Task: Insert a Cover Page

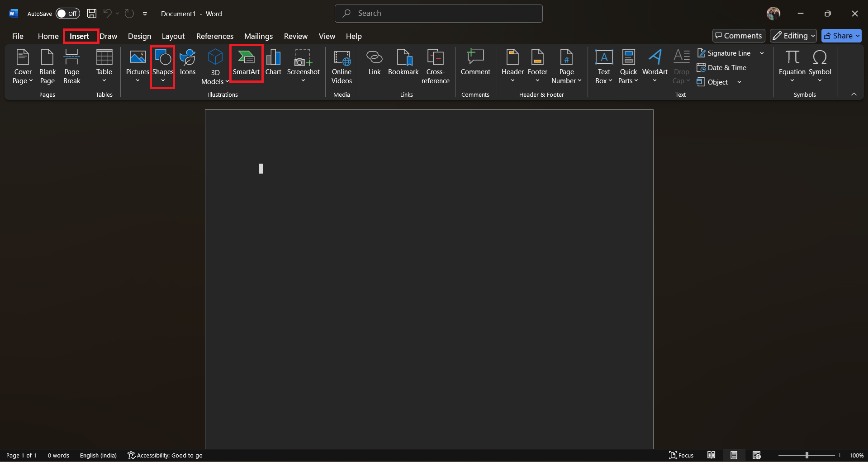Action: 23,66
